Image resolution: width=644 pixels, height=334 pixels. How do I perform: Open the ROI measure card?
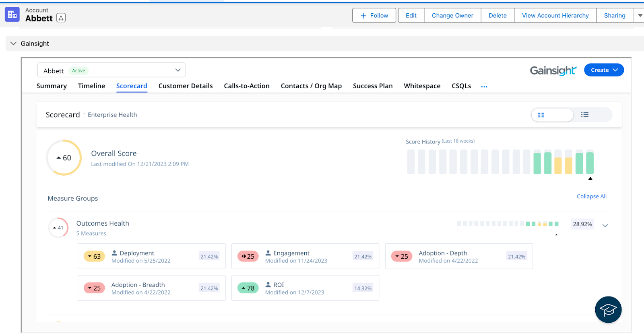coord(305,288)
